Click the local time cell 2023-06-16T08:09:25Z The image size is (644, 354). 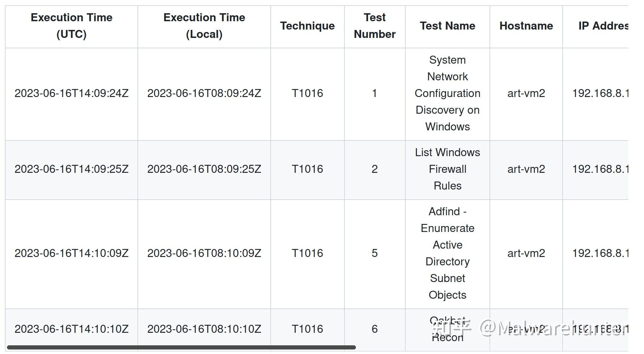pos(204,169)
